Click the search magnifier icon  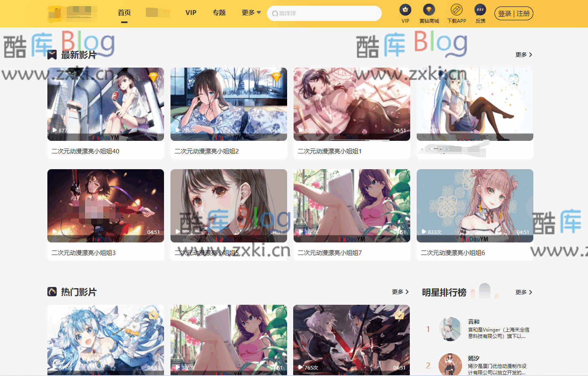[x=275, y=14]
